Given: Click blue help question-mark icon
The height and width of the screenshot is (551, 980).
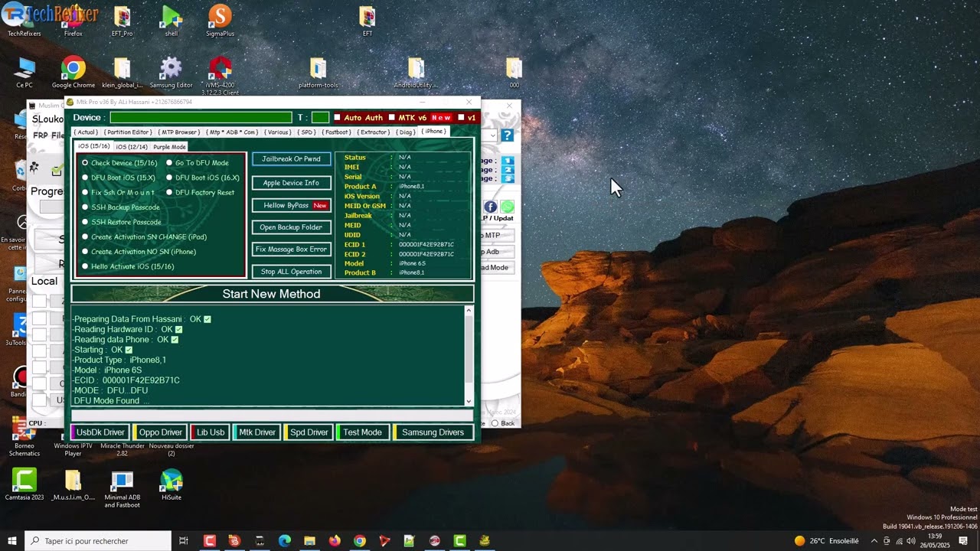Looking at the screenshot, I should [507, 135].
